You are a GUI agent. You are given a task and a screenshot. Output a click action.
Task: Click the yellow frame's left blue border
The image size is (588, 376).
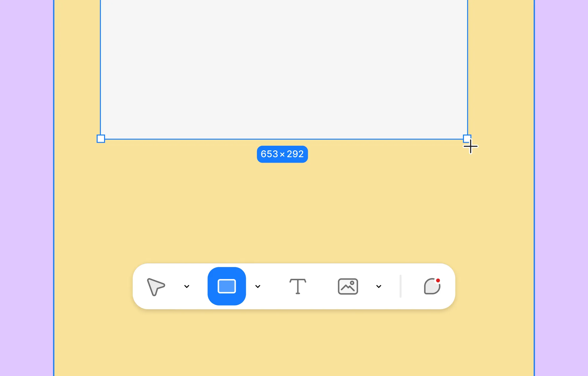(x=54, y=188)
